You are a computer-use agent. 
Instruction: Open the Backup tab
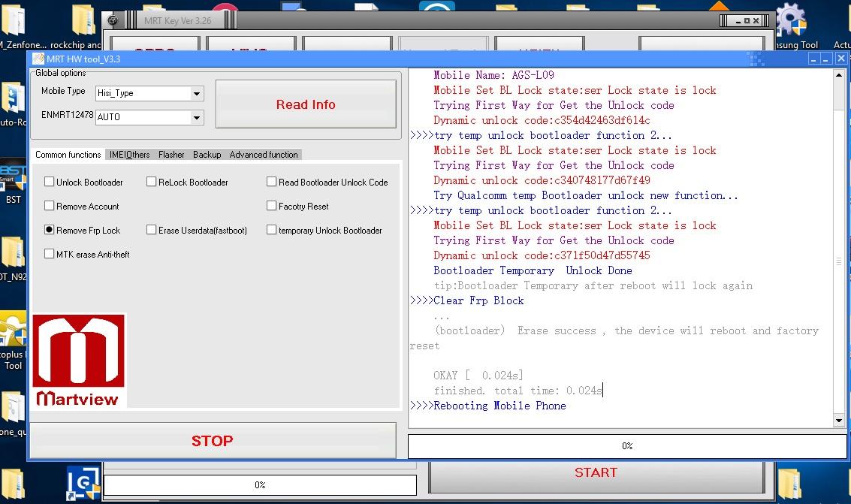[x=207, y=155]
